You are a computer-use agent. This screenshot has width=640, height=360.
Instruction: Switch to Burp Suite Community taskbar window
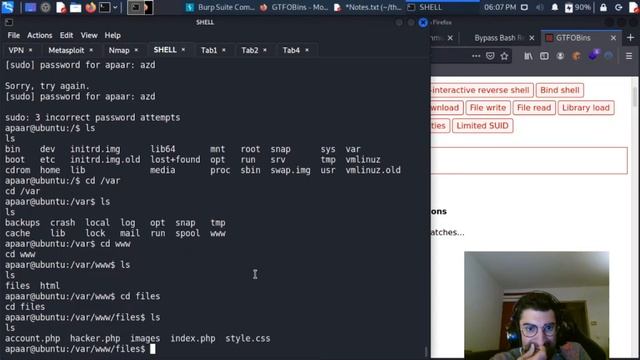click(x=220, y=7)
